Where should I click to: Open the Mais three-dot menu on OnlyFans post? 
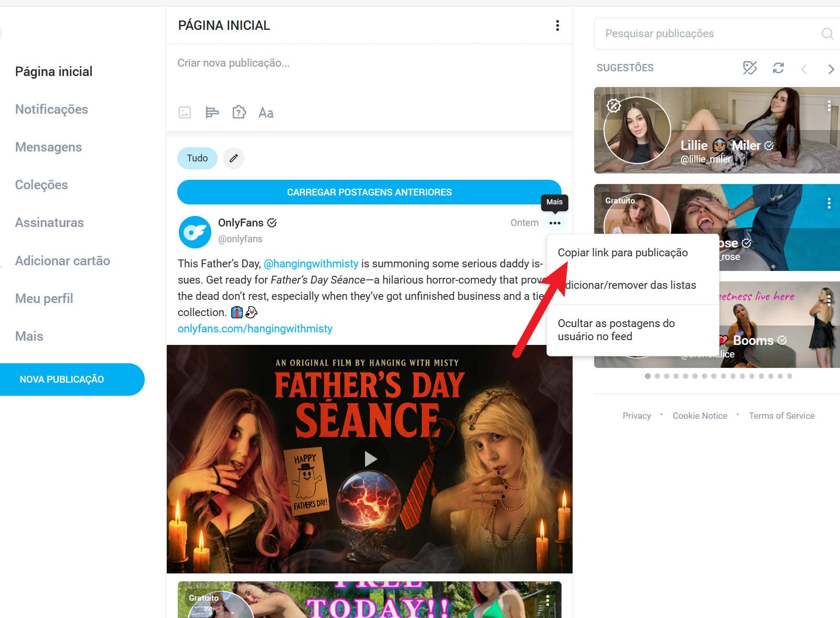pyautogui.click(x=555, y=223)
